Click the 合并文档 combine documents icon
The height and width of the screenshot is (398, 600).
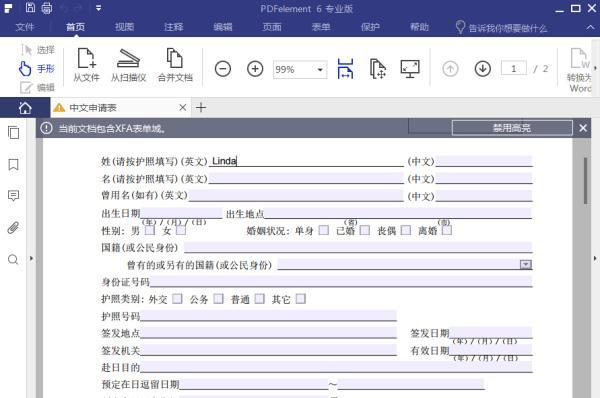[x=175, y=65]
